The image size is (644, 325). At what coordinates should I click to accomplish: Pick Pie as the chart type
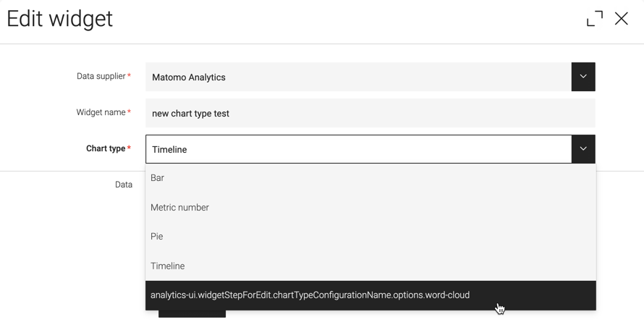point(370,237)
